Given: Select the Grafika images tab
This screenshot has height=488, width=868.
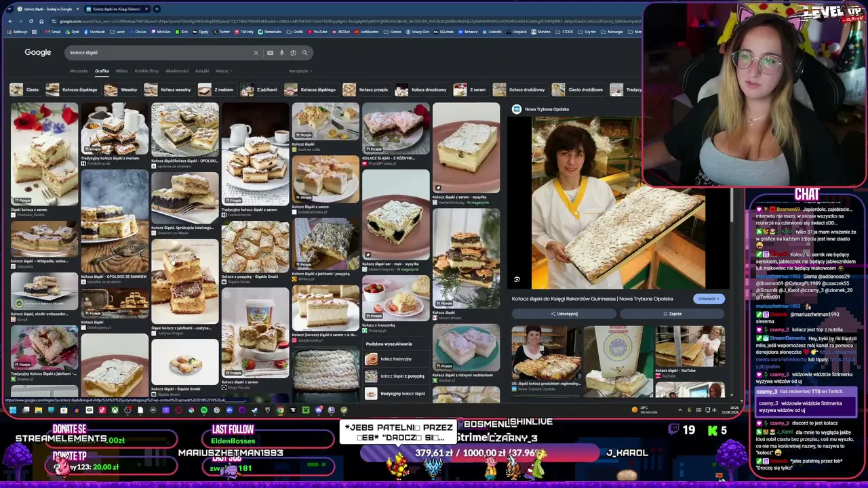Looking at the screenshot, I should tap(102, 71).
